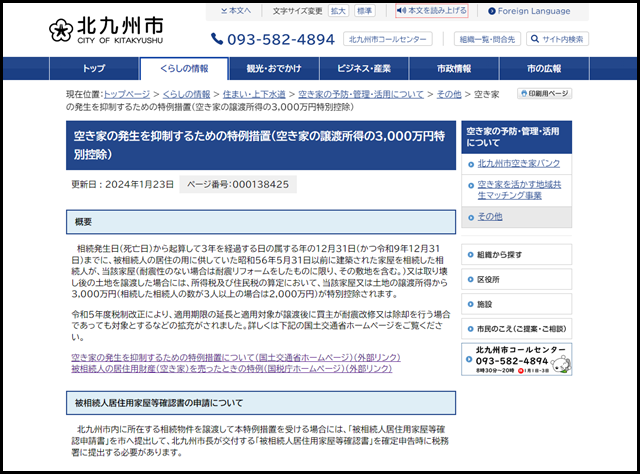Click the main page title heading
Viewport: 640px width, 474px height.
[x=261, y=145]
